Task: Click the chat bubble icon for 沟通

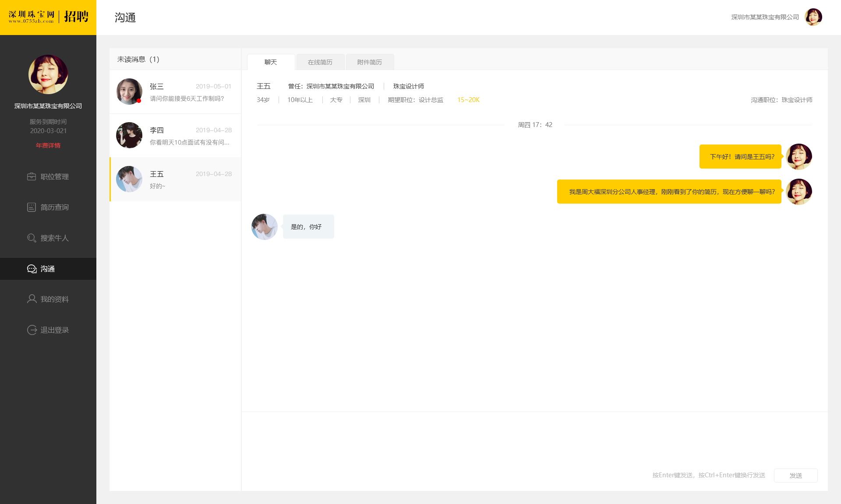Action: (32, 268)
